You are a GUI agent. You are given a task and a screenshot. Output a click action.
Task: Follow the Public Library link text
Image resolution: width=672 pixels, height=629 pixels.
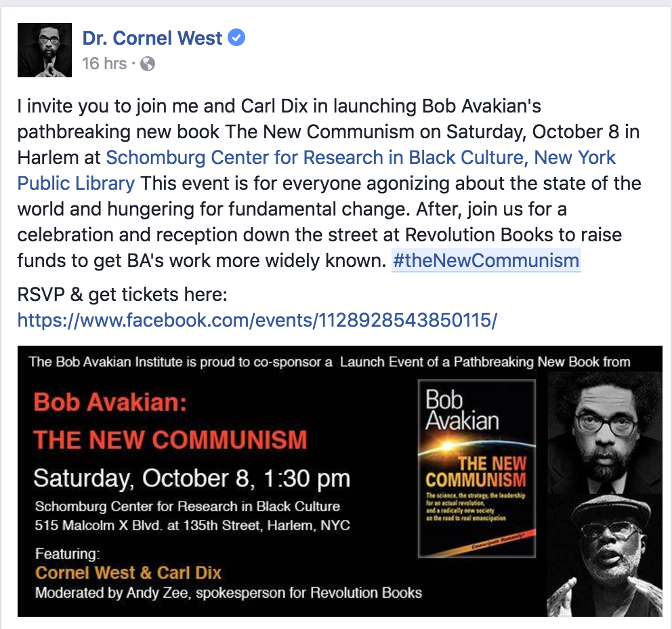point(76,183)
